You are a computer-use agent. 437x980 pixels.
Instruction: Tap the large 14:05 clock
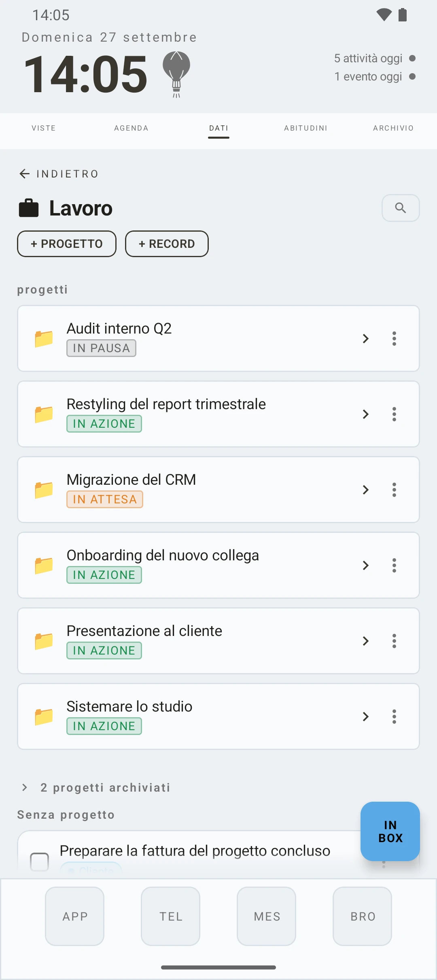click(x=86, y=74)
